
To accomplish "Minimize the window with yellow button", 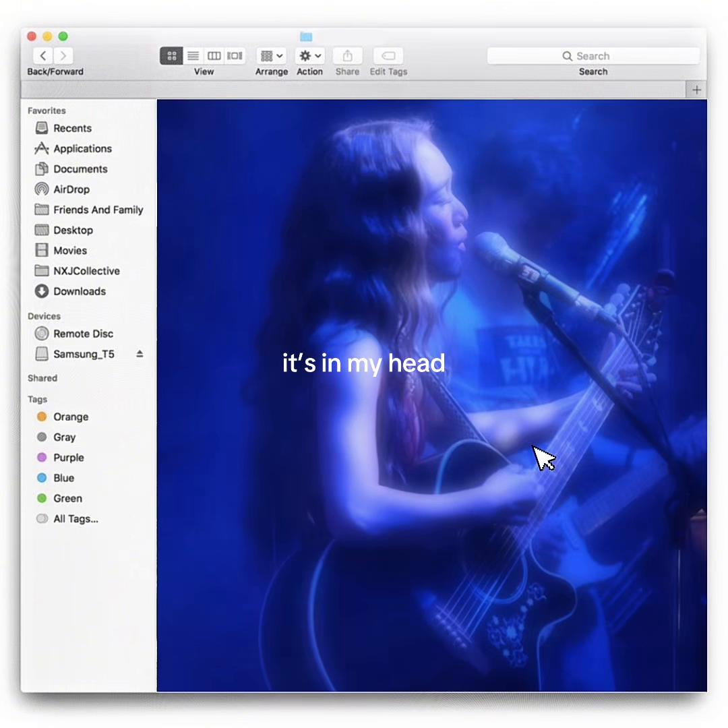I will (47, 36).
